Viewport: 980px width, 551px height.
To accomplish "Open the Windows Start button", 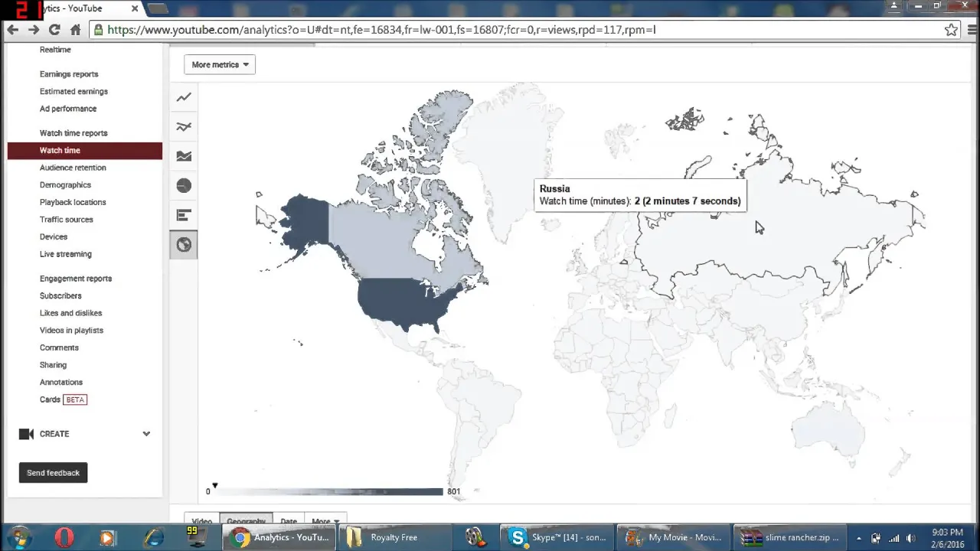I will 18,537.
